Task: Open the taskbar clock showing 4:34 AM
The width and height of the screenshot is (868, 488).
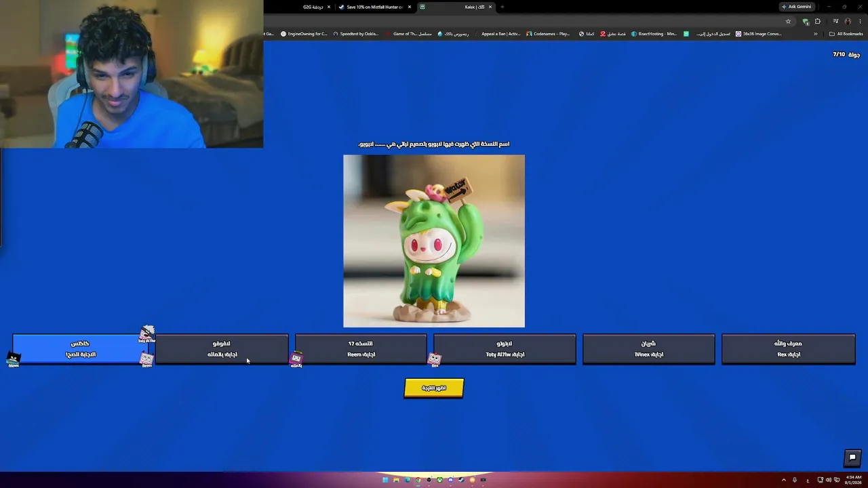Action: [x=853, y=480]
